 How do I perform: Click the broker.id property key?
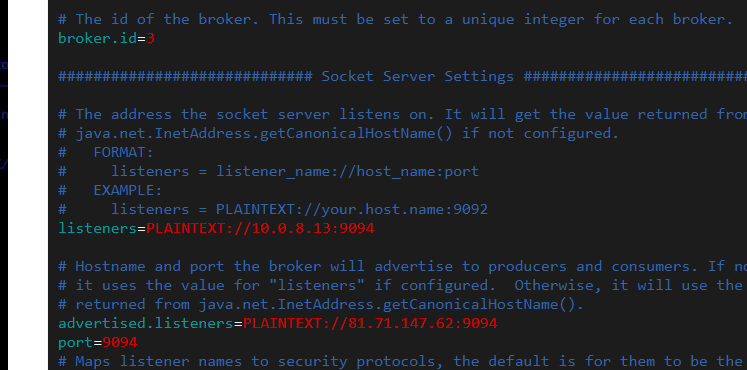tap(97, 38)
